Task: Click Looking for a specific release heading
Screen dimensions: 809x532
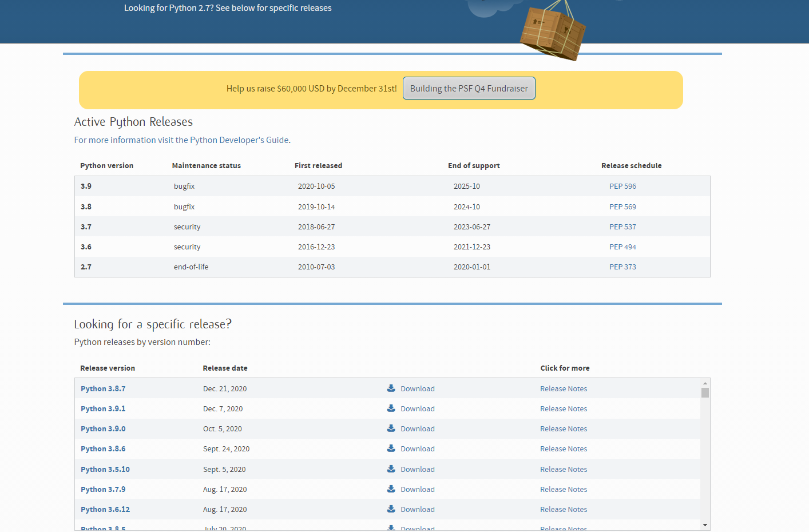Action: pyautogui.click(x=153, y=324)
